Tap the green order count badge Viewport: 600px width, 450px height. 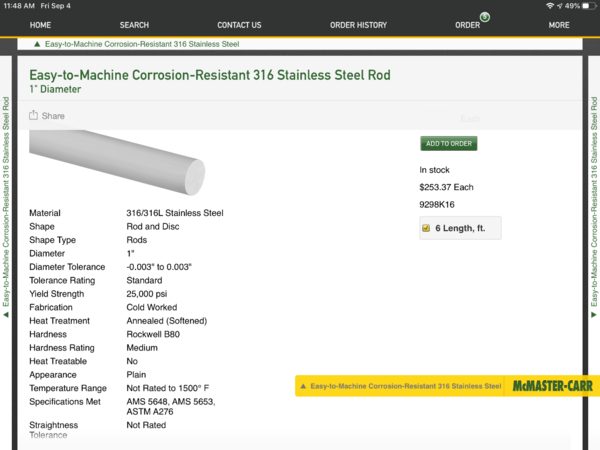[x=485, y=17]
